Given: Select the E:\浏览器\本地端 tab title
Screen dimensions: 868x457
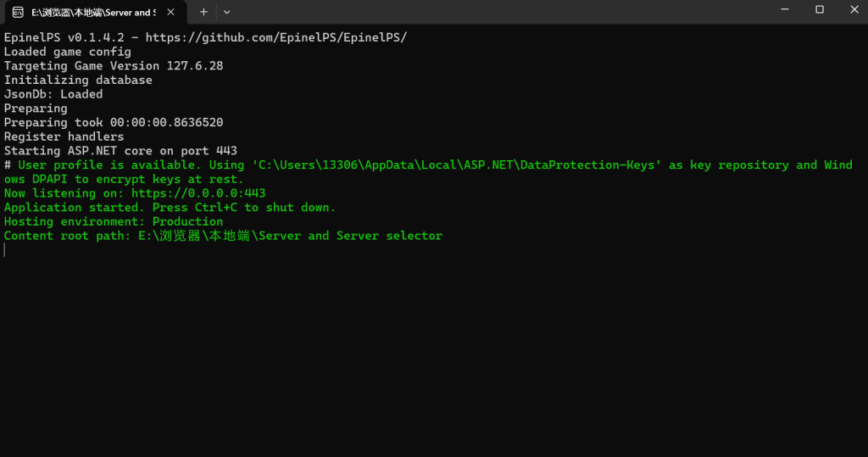Looking at the screenshot, I should (x=93, y=12).
